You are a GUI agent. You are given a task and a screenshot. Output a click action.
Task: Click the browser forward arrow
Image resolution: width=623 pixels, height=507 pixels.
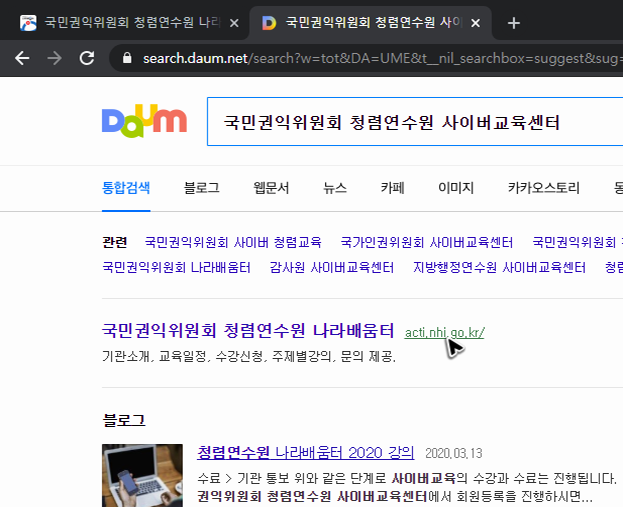click(x=54, y=58)
